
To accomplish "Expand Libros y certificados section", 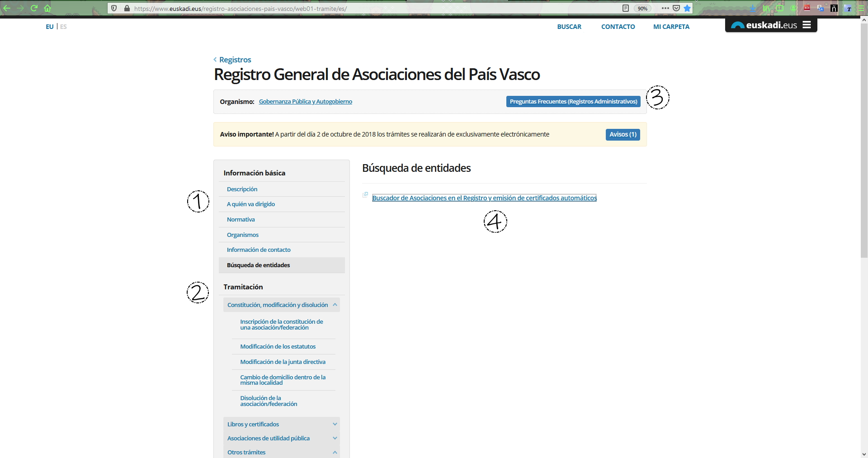I will 282,424.
